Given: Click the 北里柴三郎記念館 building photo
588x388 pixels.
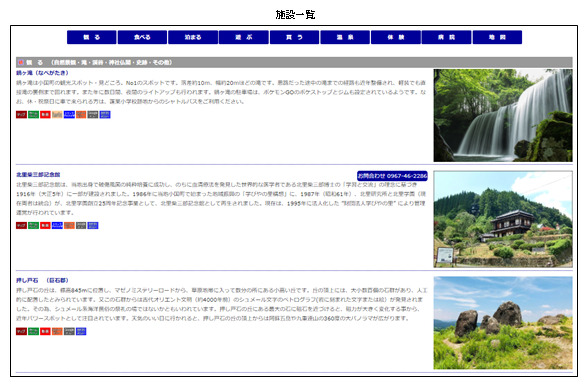Looking at the screenshot, I should pyautogui.click(x=503, y=219).
